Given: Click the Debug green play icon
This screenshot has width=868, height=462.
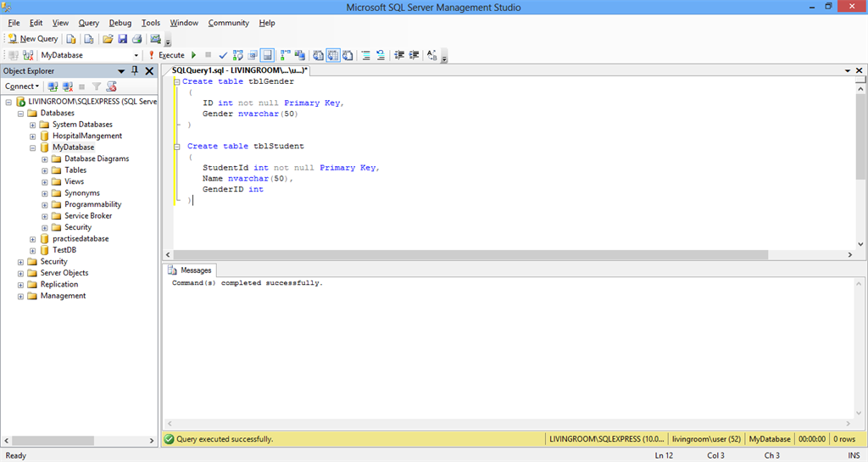Looking at the screenshot, I should [194, 55].
